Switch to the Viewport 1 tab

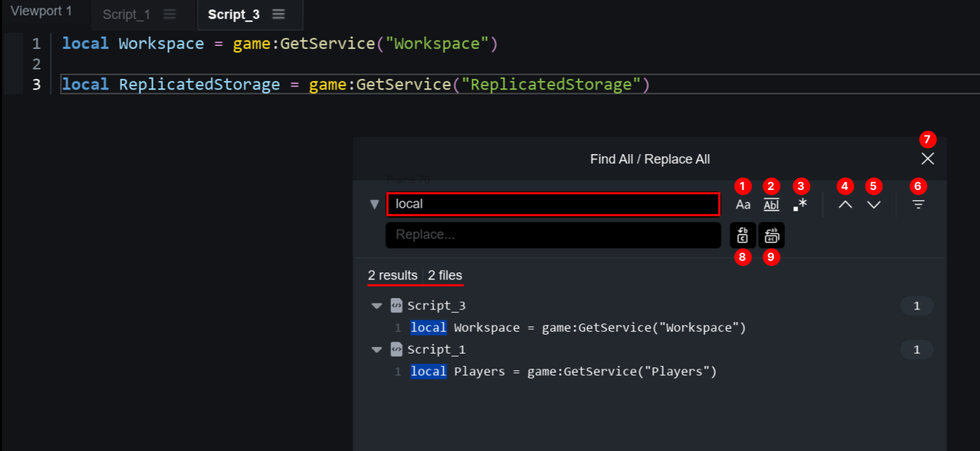click(x=41, y=11)
